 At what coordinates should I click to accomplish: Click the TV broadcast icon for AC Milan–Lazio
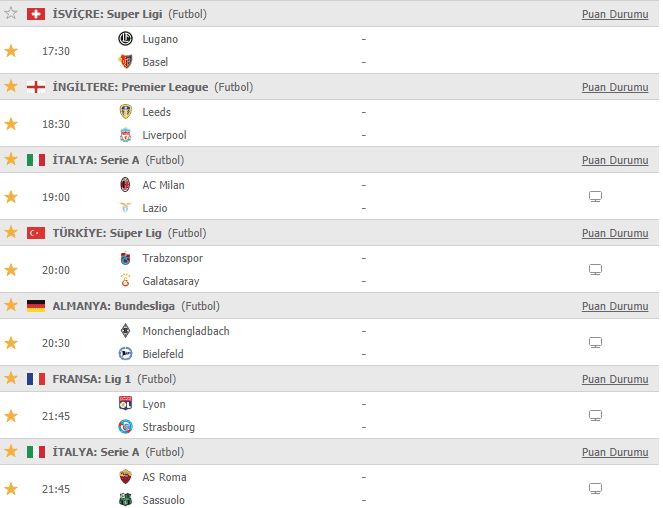click(595, 197)
